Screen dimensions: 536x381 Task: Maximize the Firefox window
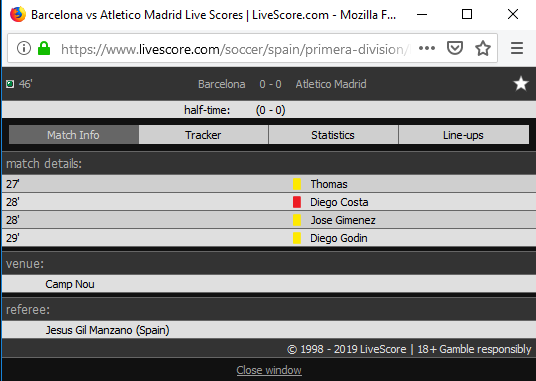(467, 14)
